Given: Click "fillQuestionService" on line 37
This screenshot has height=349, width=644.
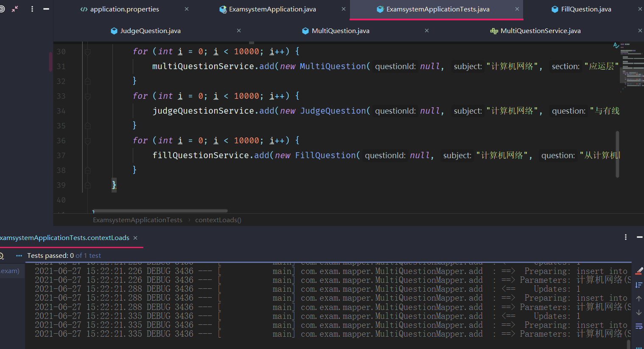Looking at the screenshot, I should (201, 156).
